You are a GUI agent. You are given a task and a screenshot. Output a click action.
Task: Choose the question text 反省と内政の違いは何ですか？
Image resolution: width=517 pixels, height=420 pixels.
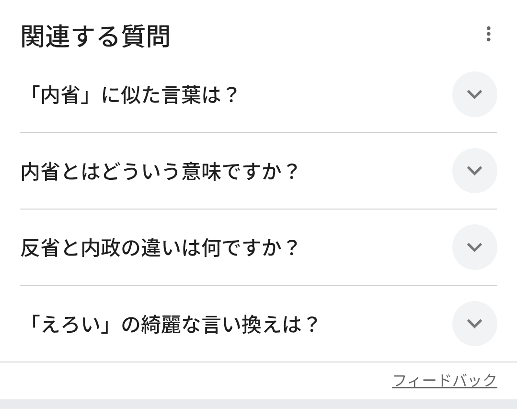(160, 248)
